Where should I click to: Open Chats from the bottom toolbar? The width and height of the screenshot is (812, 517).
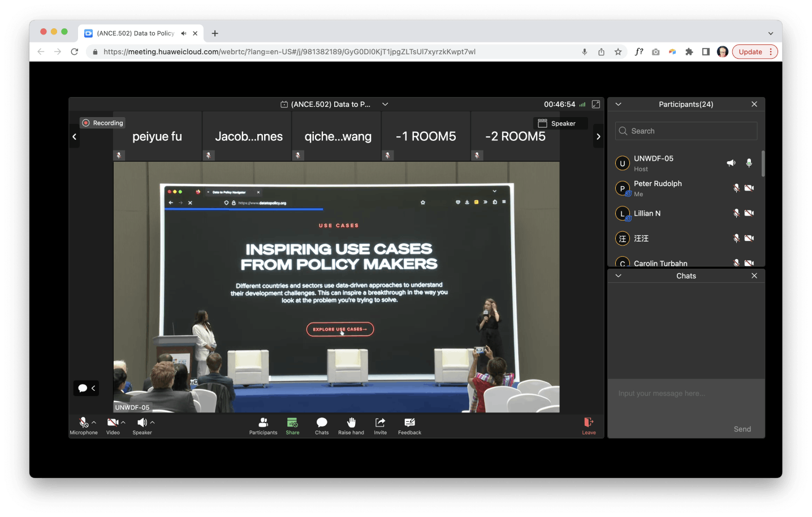coord(322,423)
